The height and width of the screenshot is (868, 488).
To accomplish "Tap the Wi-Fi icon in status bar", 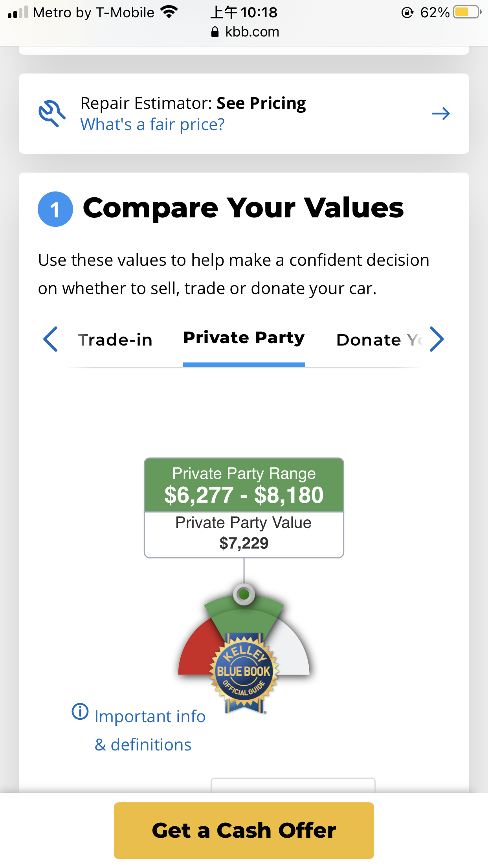I will (169, 13).
